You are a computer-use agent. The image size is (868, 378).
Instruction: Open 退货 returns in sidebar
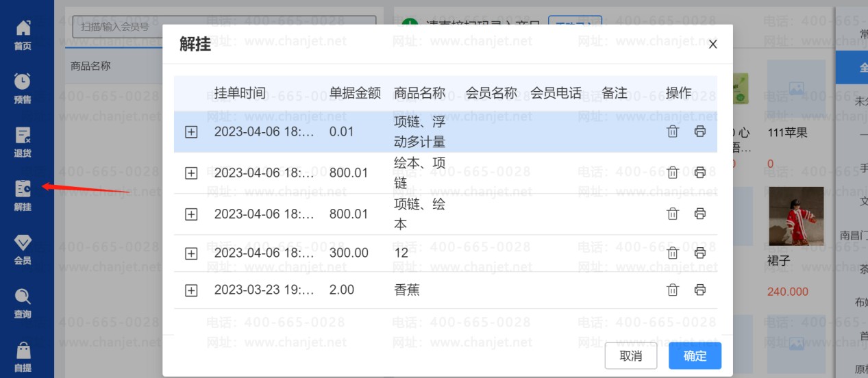[x=23, y=142]
